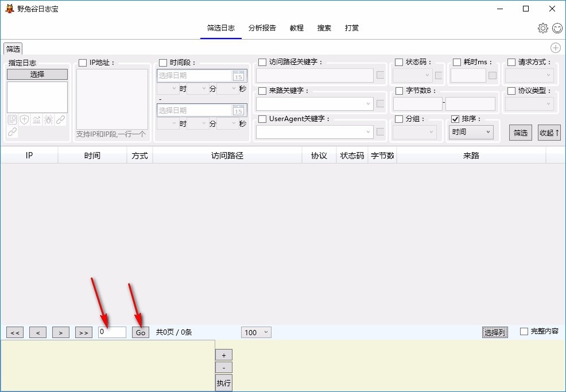The width and height of the screenshot is (566, 392).
Task: Click the 选择 button to choose logs
Action: (37, 75)
